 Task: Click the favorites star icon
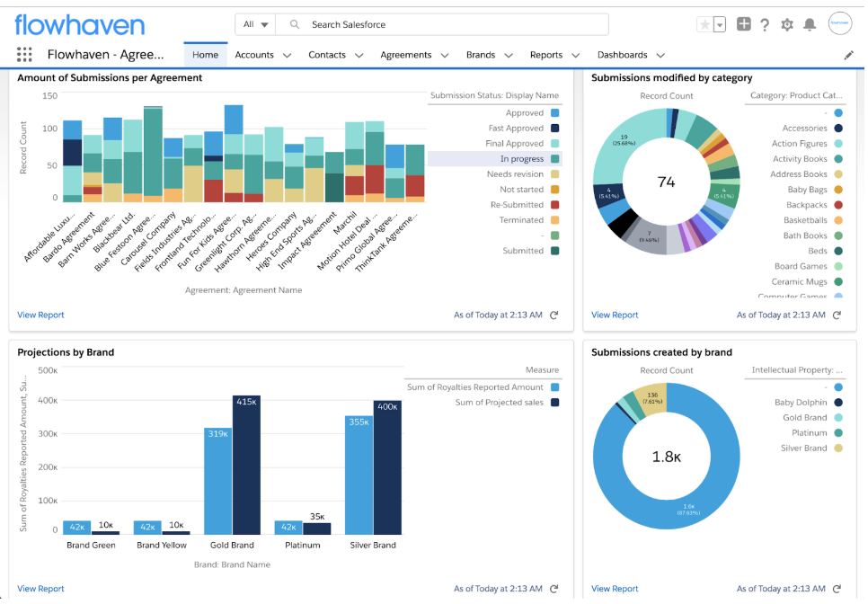(704, 25)
